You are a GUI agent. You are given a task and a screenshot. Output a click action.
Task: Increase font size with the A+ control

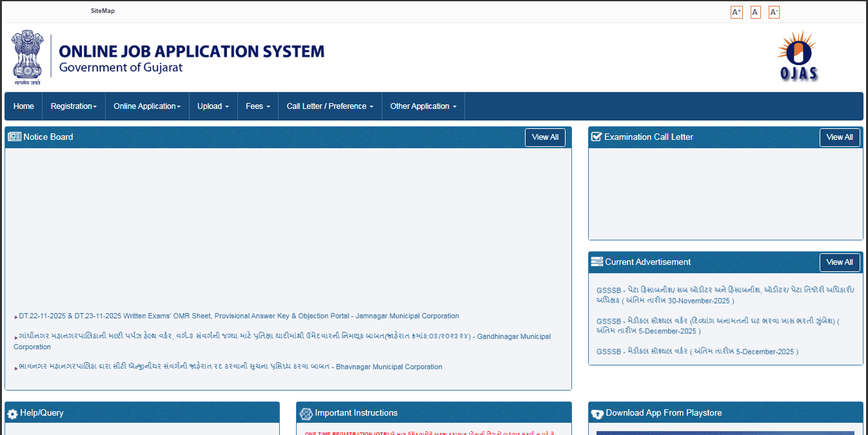click(x=736, y=12)
